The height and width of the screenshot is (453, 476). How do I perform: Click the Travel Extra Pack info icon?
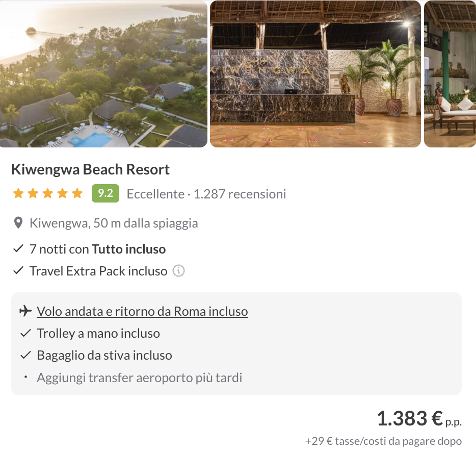point(178,271)
